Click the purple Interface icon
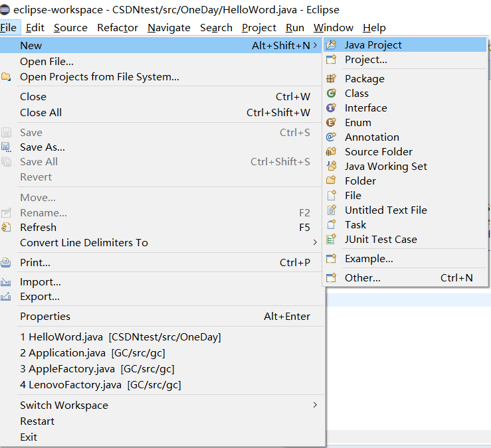The height and width of the screenshot is (448, 491). tap(331, 108)
